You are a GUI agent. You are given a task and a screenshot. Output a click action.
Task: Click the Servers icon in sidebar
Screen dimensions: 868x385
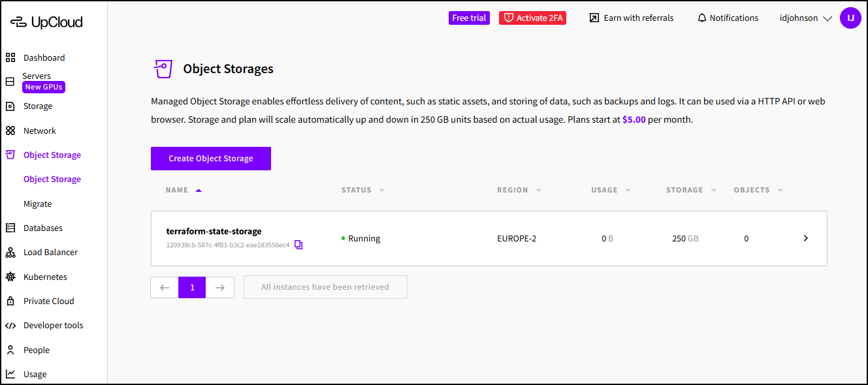click(x=10, y=82)
